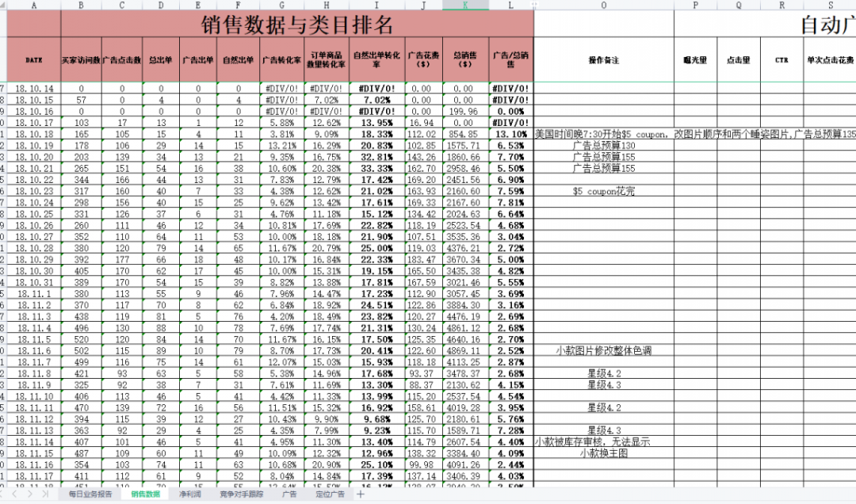
Task: Jump to last sheet using arrow
Action: click(x=45, y=494)
